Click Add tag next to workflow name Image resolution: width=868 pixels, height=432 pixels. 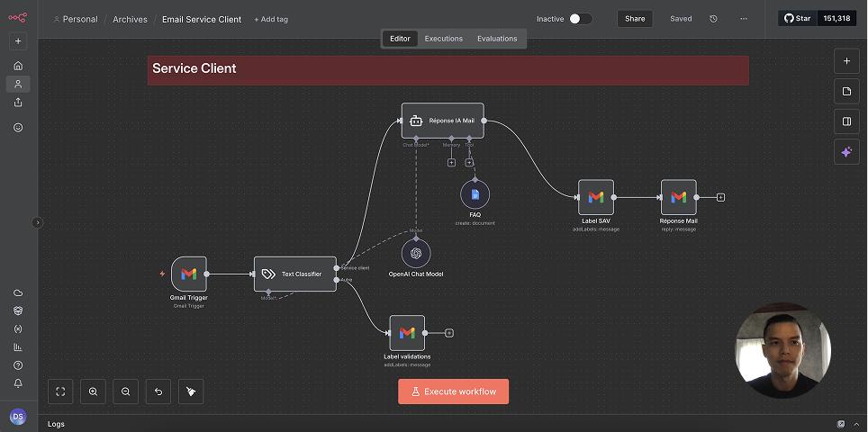tap(271, 20)
